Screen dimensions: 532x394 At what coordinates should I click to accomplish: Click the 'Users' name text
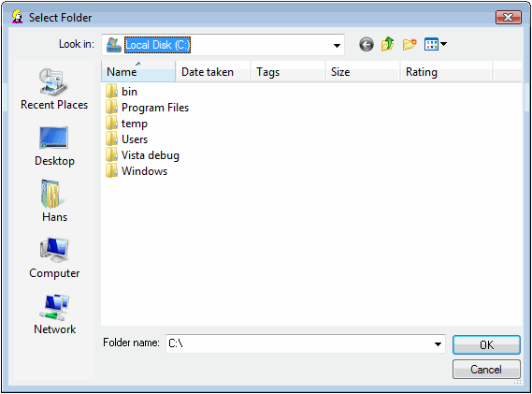coord(135,139)
